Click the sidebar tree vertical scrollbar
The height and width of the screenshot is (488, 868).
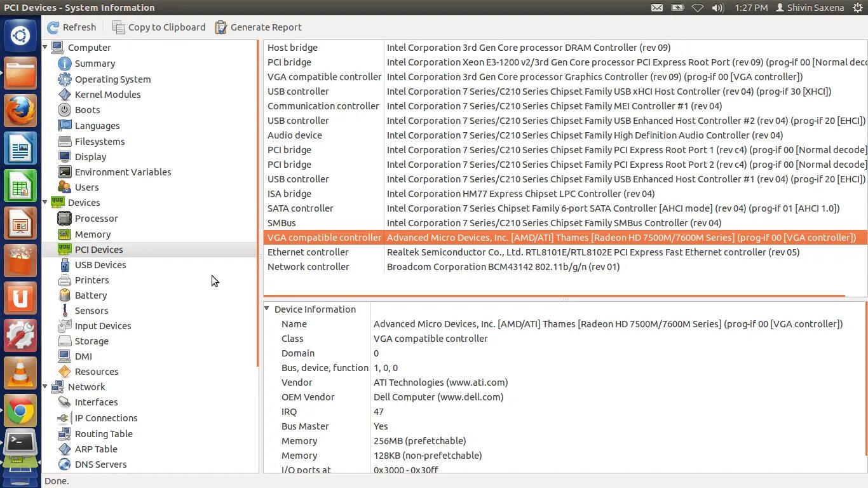coord(257,203)
